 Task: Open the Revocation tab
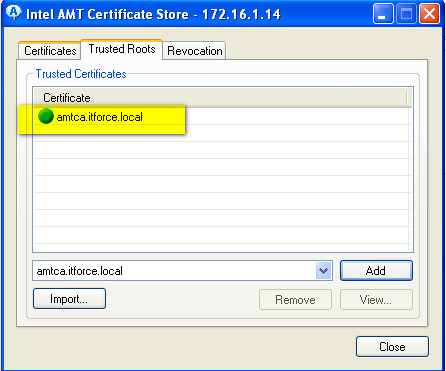tap(195, 51)
